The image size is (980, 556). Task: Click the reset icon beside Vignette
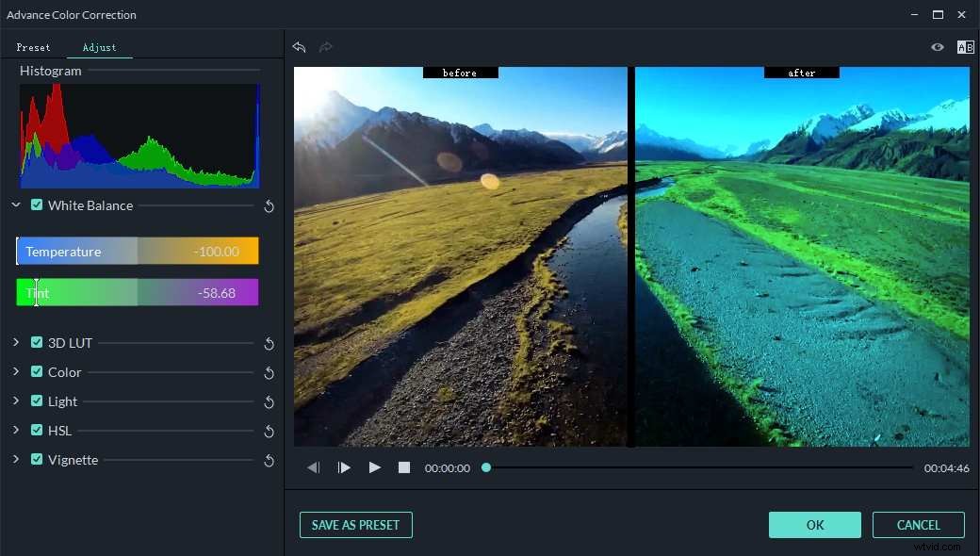pyautogui.click(x=269, y=460)
